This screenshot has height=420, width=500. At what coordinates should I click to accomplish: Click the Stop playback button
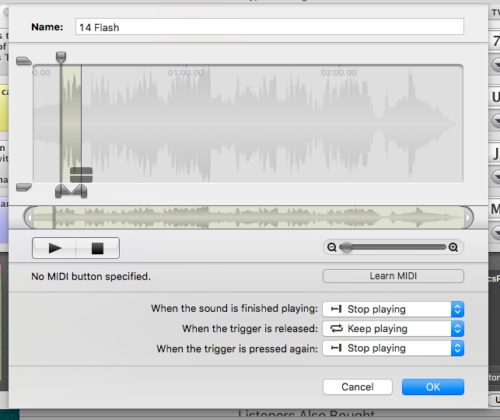pos(97,248)
